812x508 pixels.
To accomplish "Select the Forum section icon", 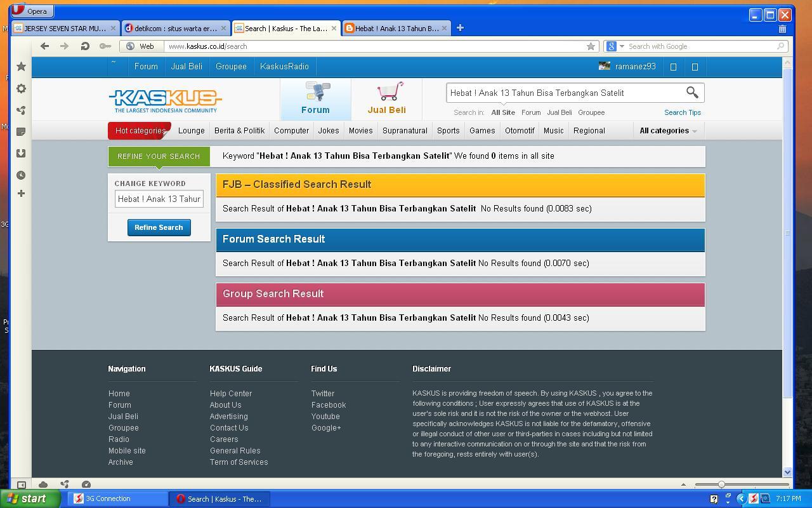I will pyautogui.click(x=315, y=98).
